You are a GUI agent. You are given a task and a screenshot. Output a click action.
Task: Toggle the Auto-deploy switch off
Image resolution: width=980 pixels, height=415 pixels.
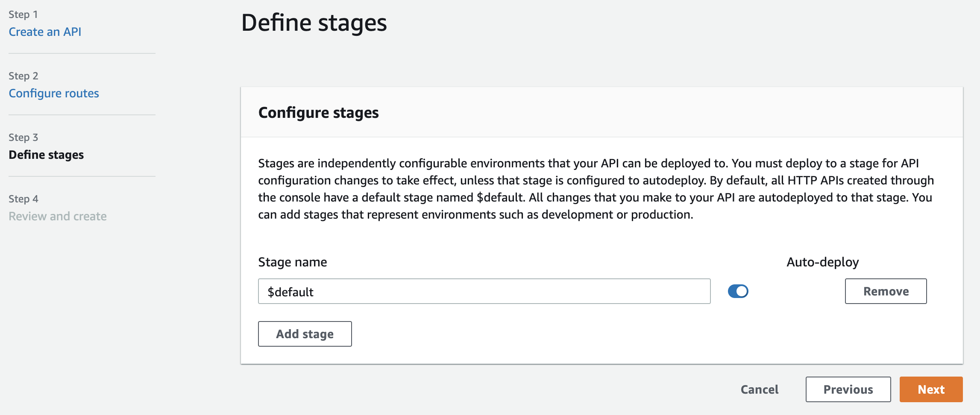pos(738,292)
